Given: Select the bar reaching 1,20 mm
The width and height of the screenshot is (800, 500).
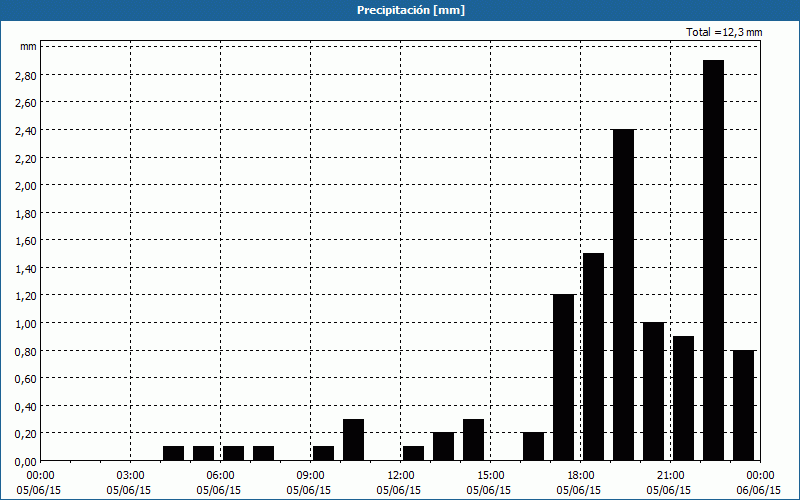Looking at the screenshot, I should pyautogui.click(x=563, y=378).
